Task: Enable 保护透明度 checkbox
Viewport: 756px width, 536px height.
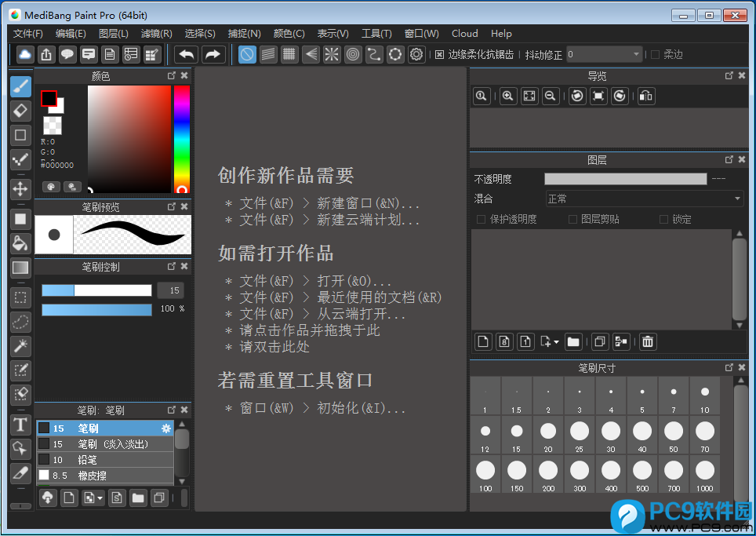Action: [x=481, y=220]
